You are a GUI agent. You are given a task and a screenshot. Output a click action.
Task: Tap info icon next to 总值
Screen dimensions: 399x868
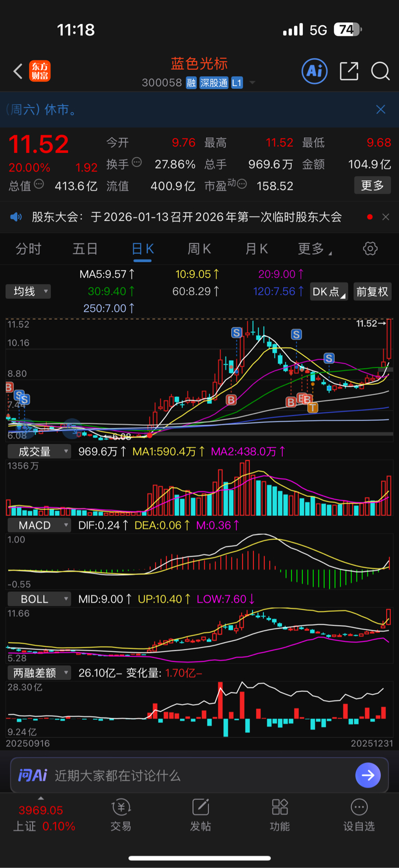pos(39,184)
